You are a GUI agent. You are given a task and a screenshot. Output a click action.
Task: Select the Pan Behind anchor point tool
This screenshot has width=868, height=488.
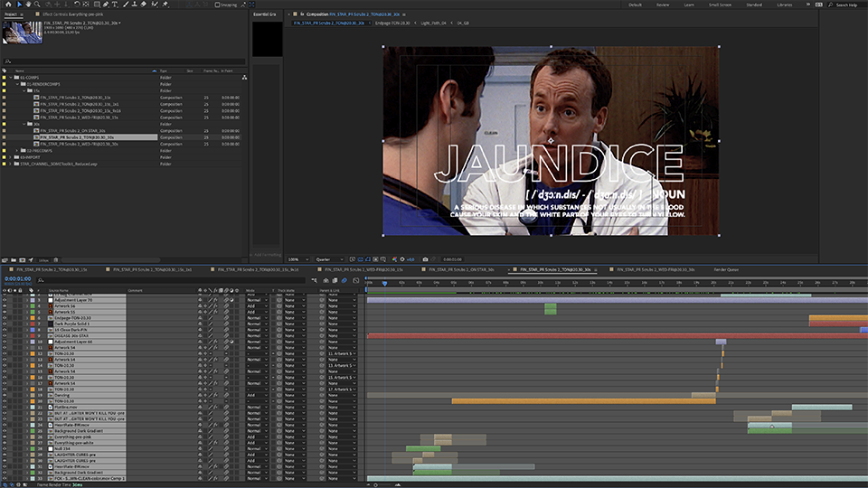(86, 4)
